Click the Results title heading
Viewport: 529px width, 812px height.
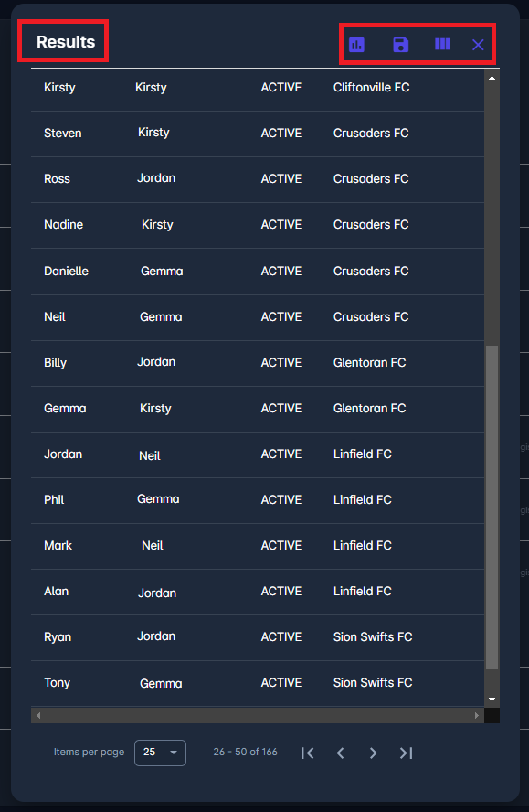62,41
